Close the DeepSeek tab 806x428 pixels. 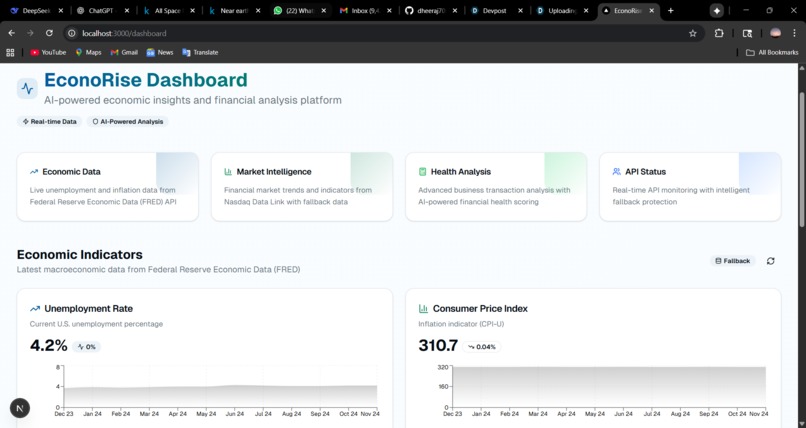(61, 10)
